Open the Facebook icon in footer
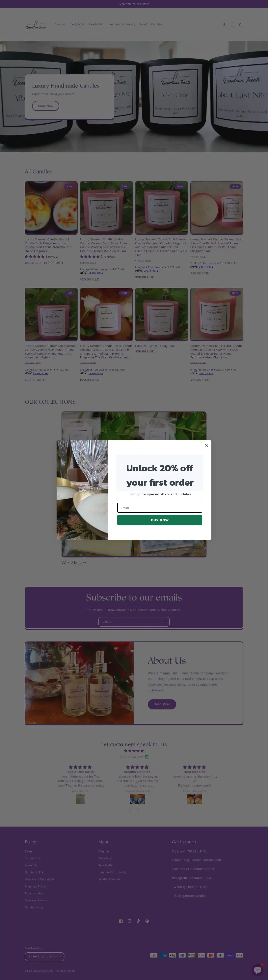268x980 pixels. 121,921
